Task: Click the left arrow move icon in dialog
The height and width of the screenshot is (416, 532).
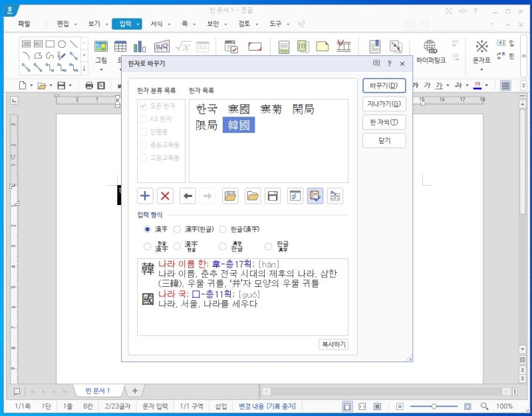Action: pos(188,196)
